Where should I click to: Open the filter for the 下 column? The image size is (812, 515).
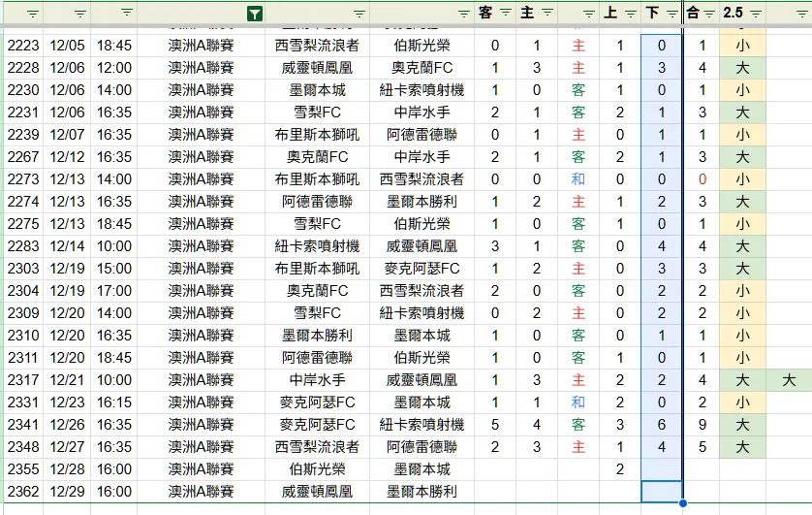tap(671, 13)
